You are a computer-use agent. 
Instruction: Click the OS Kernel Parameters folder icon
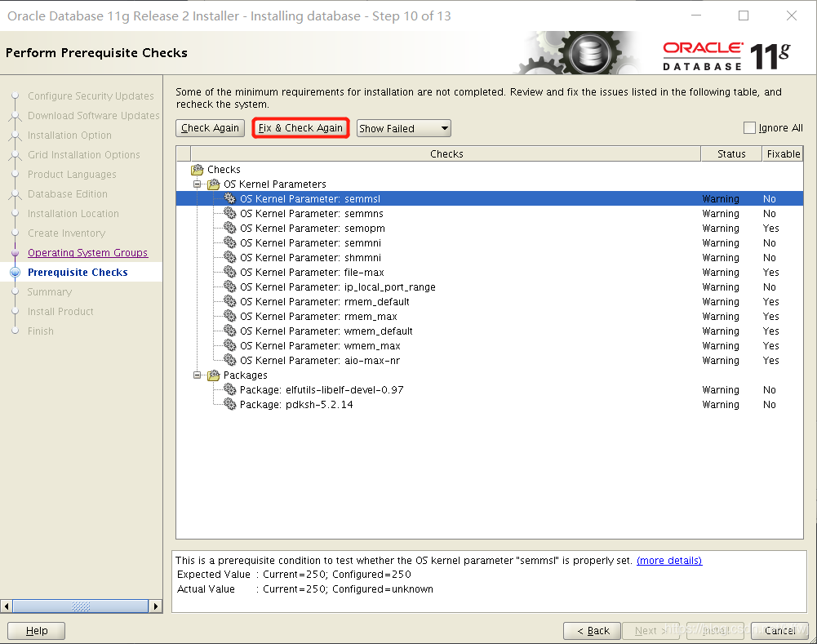(x=214, y=184)
